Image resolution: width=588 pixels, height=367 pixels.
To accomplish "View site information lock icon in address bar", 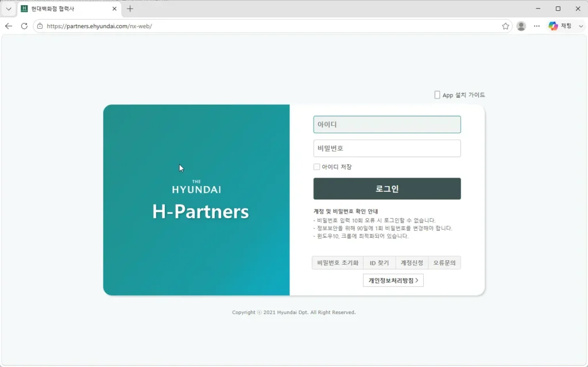I will [x=40, y=26].
